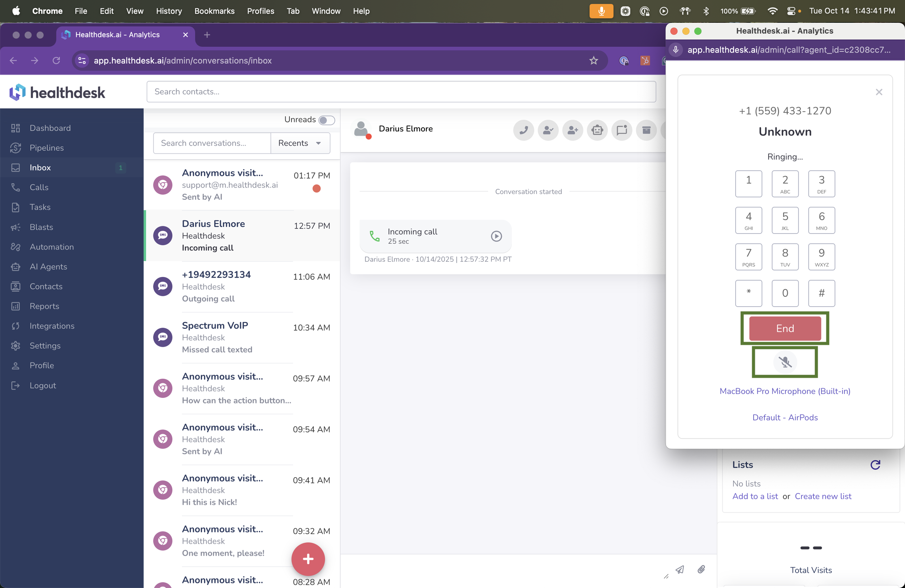Toggle the Unreads switch

[x=326, y=120]
